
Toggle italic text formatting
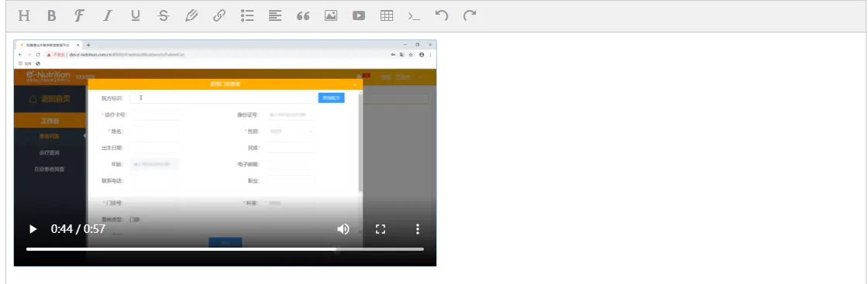coord(108,15)
